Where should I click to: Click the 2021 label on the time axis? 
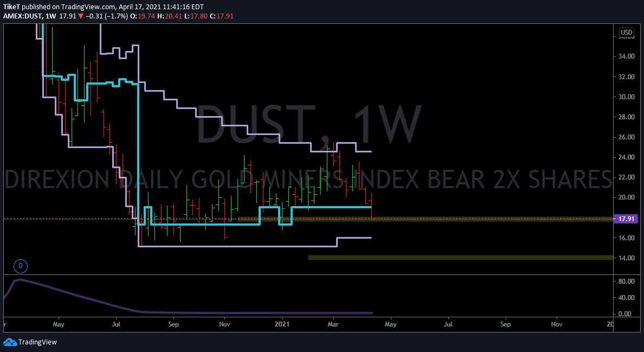[282, 324]
